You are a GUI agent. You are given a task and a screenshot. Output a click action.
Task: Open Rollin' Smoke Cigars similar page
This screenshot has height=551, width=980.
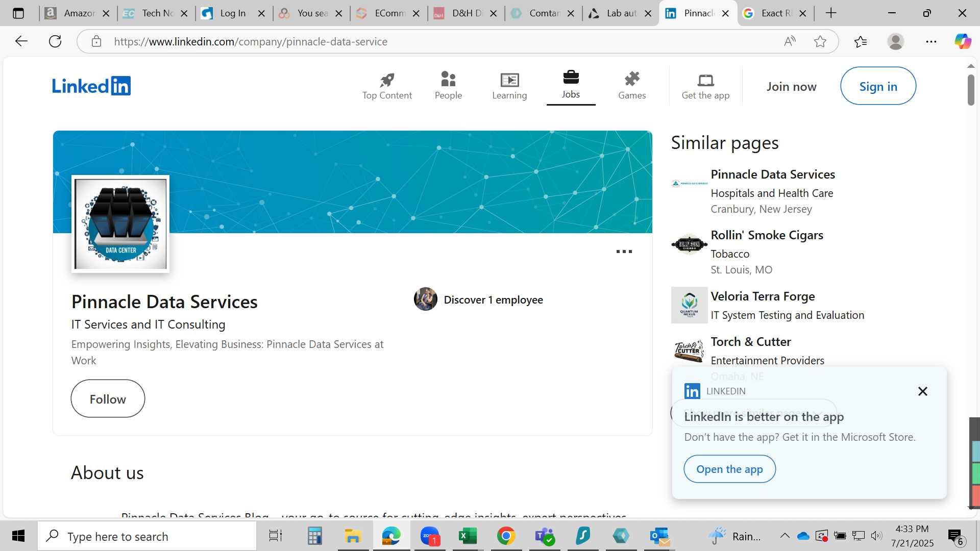(767, 235)
